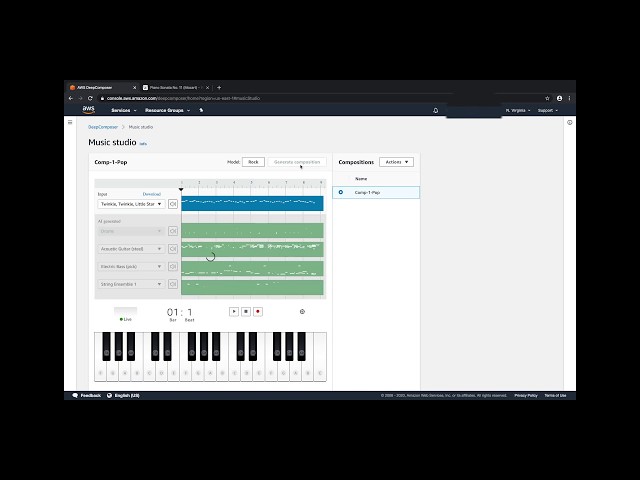Image resolution: width=640 pixels, height=480 pixels.
Task: Open the Support menu
Action: [548, 110]
